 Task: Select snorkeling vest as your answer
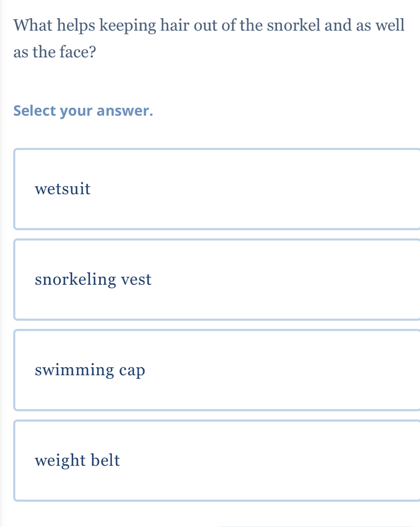pos(217,279)
